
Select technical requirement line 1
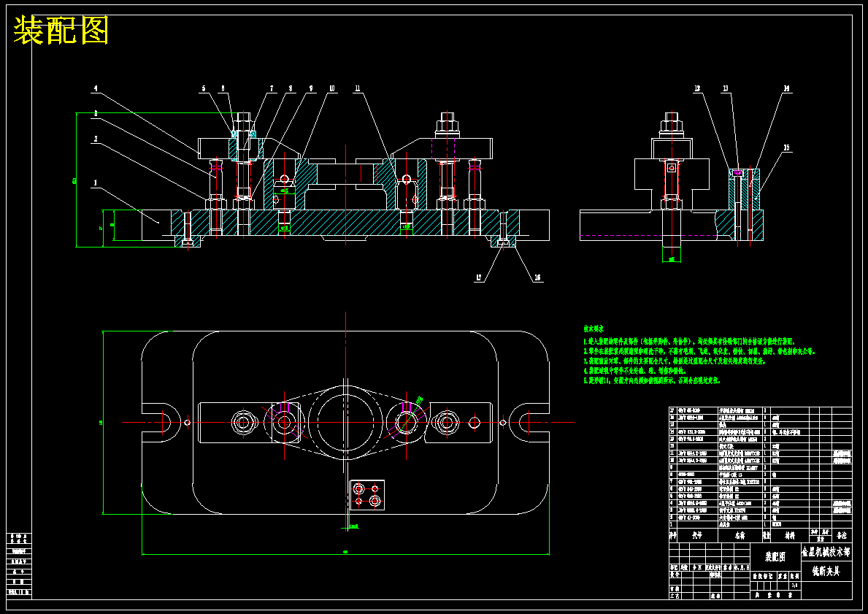[x=689, y=342]
